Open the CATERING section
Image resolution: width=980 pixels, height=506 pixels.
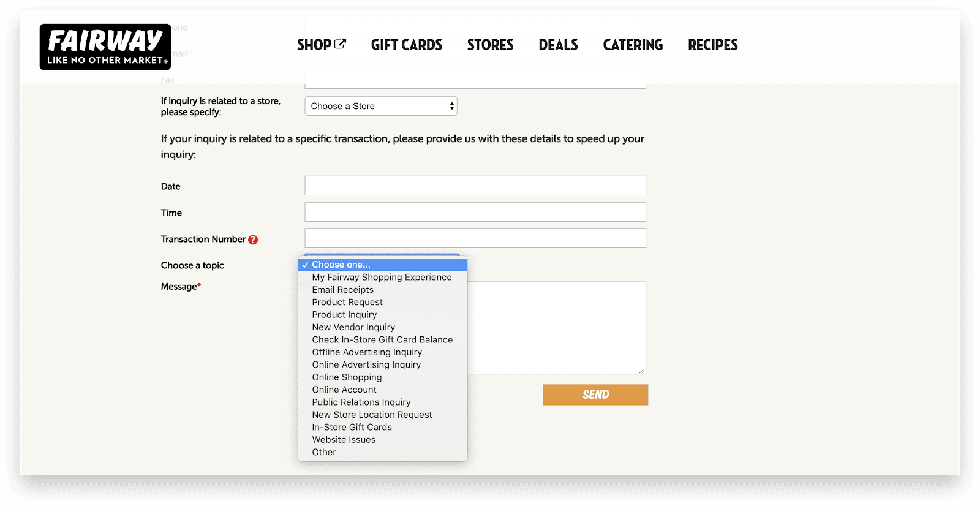[633, 45]
